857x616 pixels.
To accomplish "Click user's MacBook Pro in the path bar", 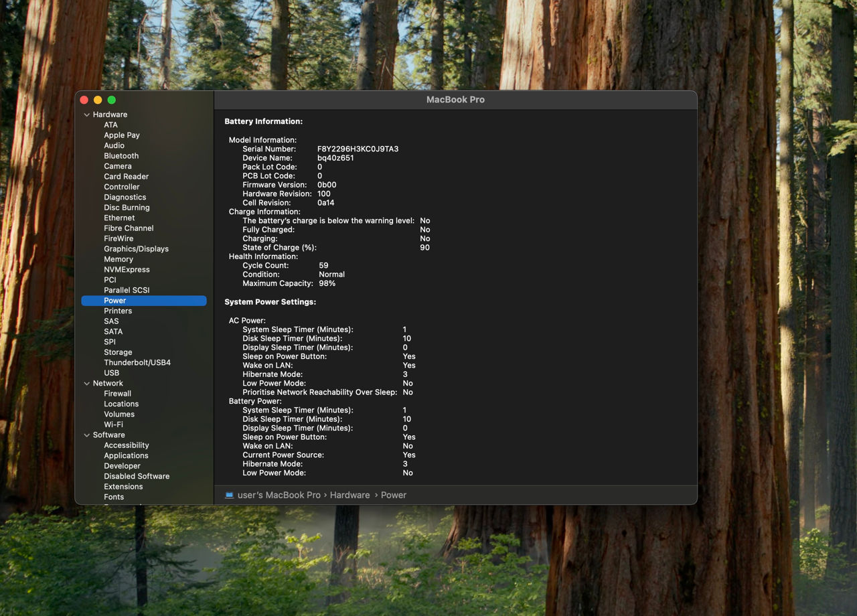I will tap(279, 495).
